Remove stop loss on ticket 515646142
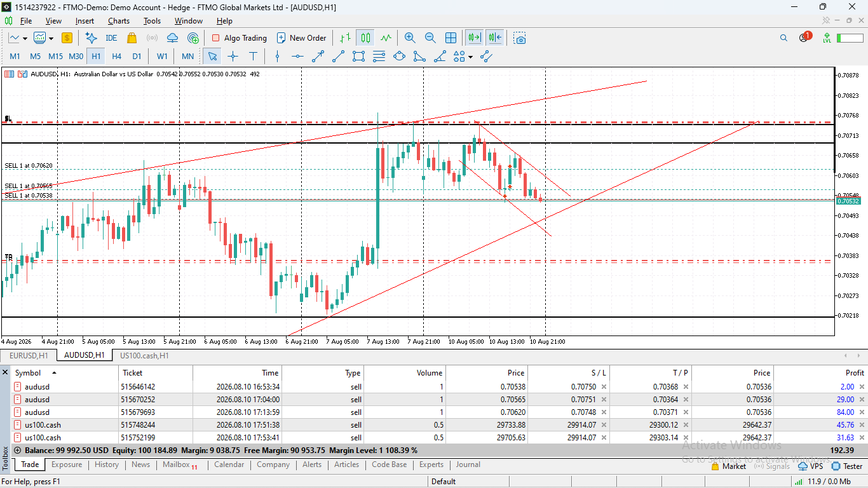Image resolution: width=868 pixels, height=488 pixels. click(x=604, y=387)
